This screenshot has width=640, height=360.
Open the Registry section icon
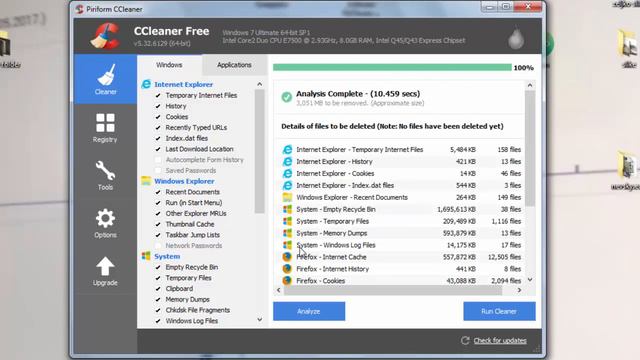click(x=105, y=123)
